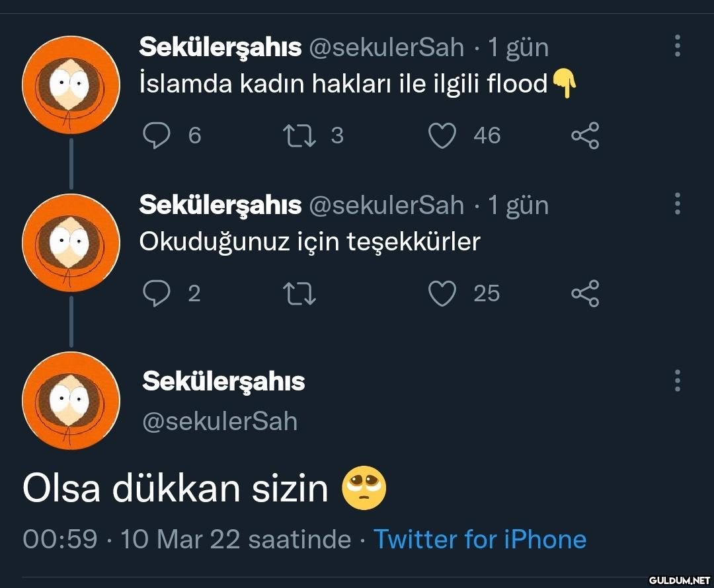Open more options on Olsa dükkan sizin tweet
The width and height of the screenshot is (714, 588).
678,381
